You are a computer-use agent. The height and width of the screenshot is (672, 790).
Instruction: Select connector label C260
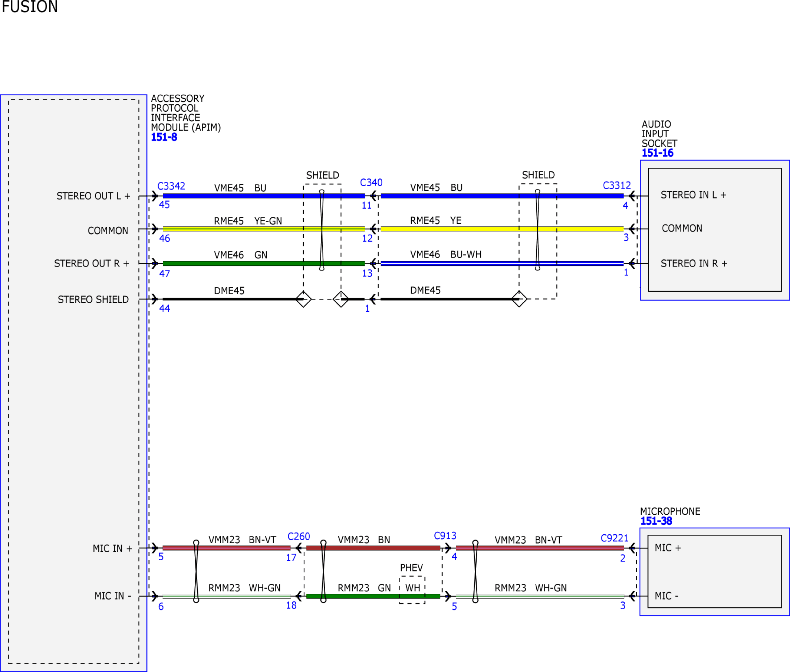(x=299, y=537)
